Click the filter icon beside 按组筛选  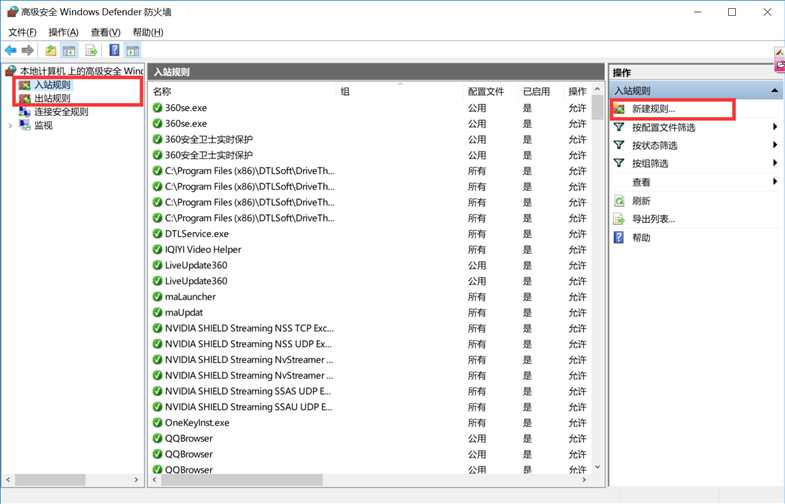pyautogui.click(x=619, y=163)
